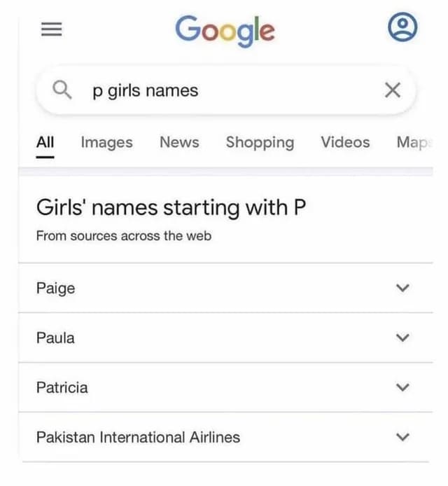This screenshot has height=486, width=448.
Task: Open the Shopping tab
Action: pos(260,143)
